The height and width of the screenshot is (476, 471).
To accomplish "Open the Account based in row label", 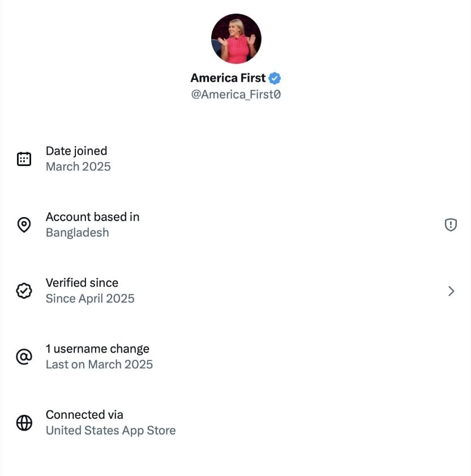I will [92, 217].
